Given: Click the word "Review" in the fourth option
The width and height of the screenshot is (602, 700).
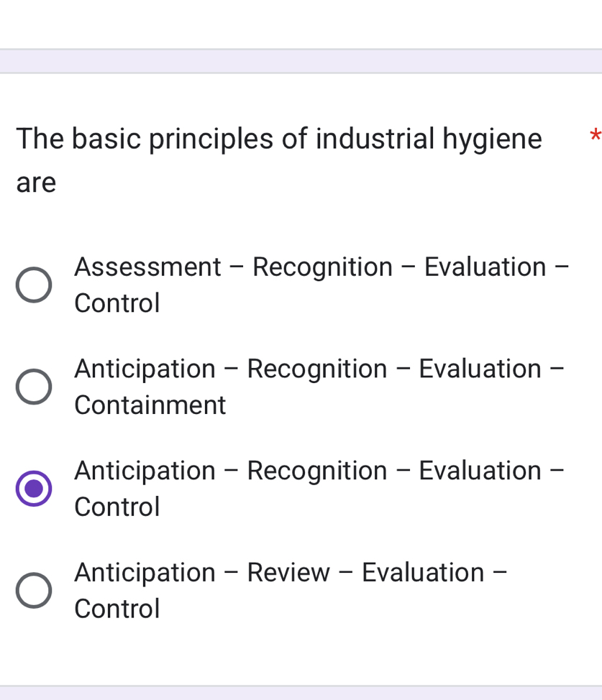Looking at the screenshot, I should pos(288,573).
